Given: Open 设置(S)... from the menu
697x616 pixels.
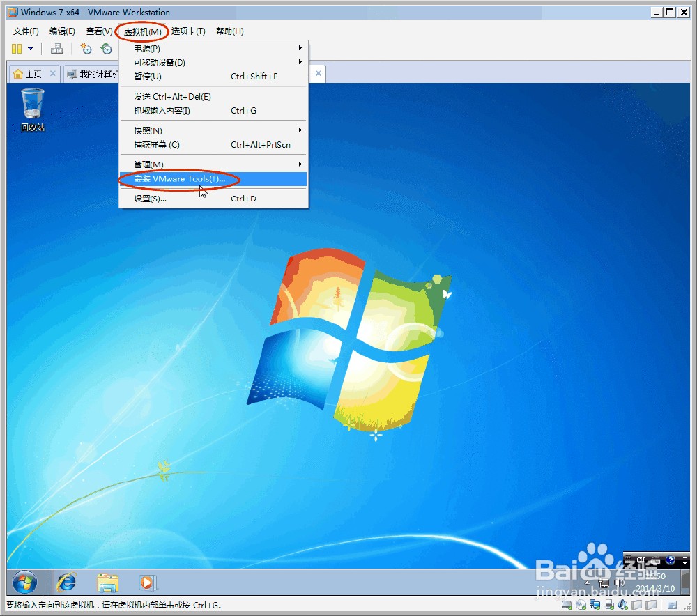Looking at the screenshot, I should click(x=213, y=199).
